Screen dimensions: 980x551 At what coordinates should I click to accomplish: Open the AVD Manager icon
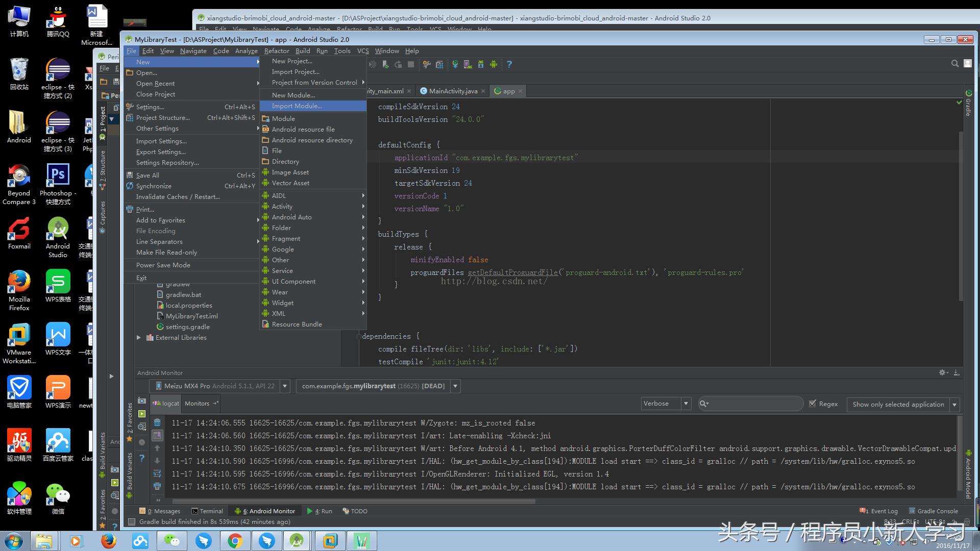coord(467,64)
